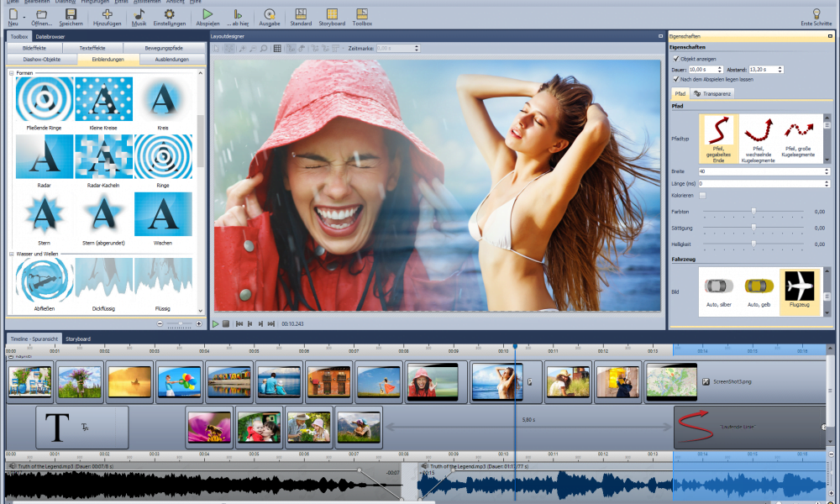Enable the Kolorieren checkbox
Screen dimensions: 840x504
[702, 196]
